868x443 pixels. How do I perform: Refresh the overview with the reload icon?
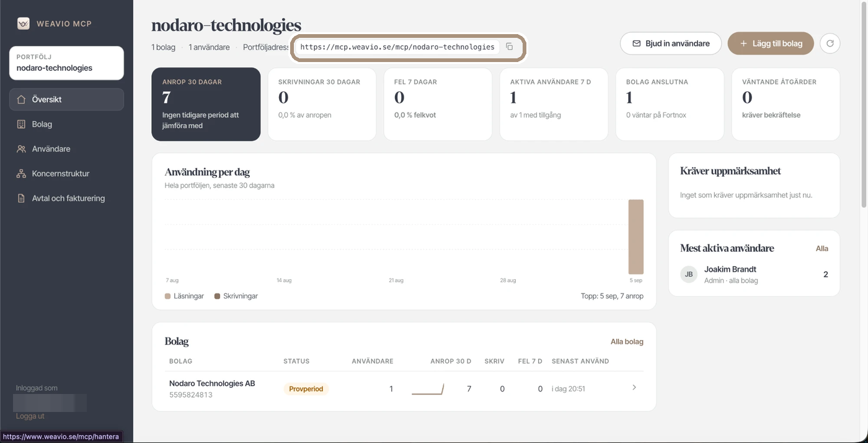(x=830, y=43)
